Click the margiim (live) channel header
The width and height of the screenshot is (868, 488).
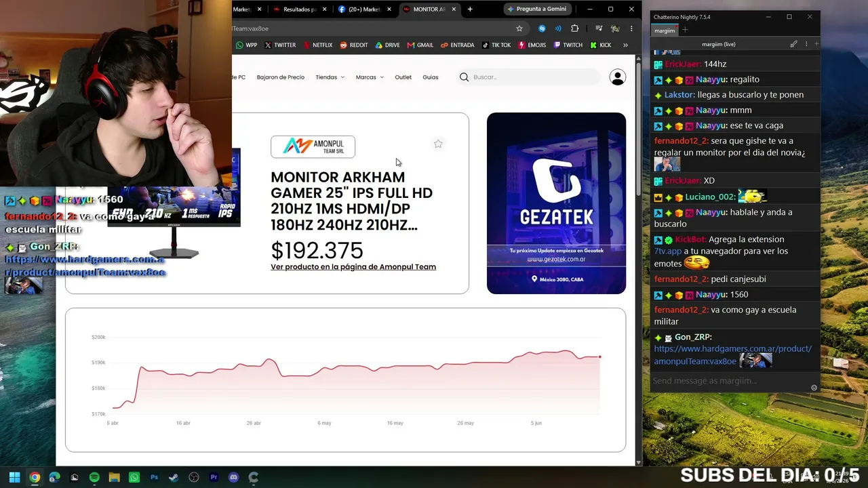coord(719,44)
